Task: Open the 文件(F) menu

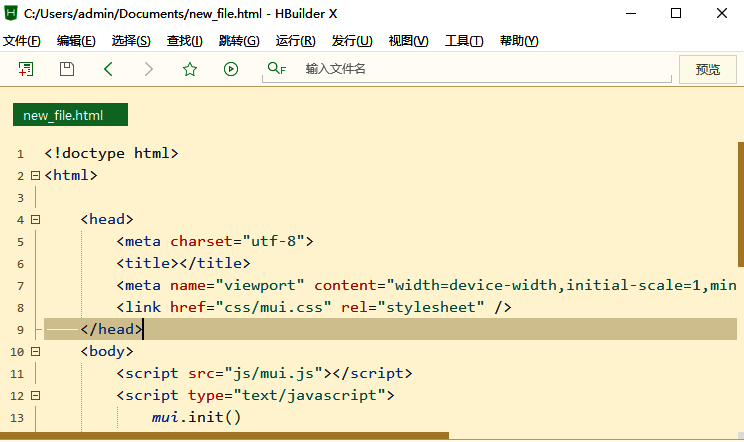Action: click(22, 41)
